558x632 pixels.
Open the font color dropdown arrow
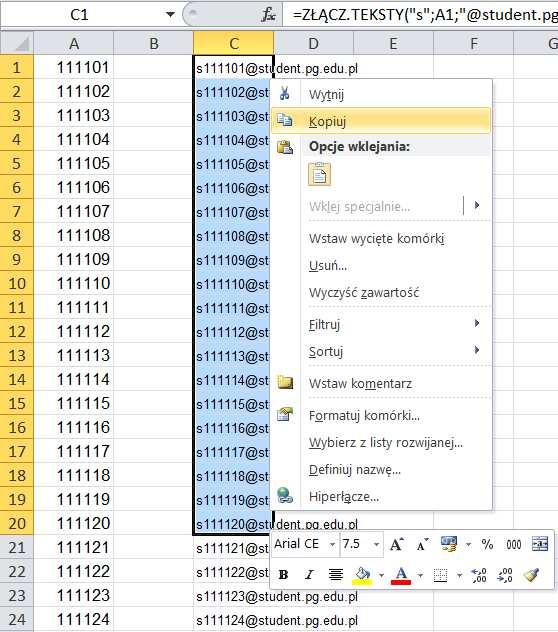point(420,576)
